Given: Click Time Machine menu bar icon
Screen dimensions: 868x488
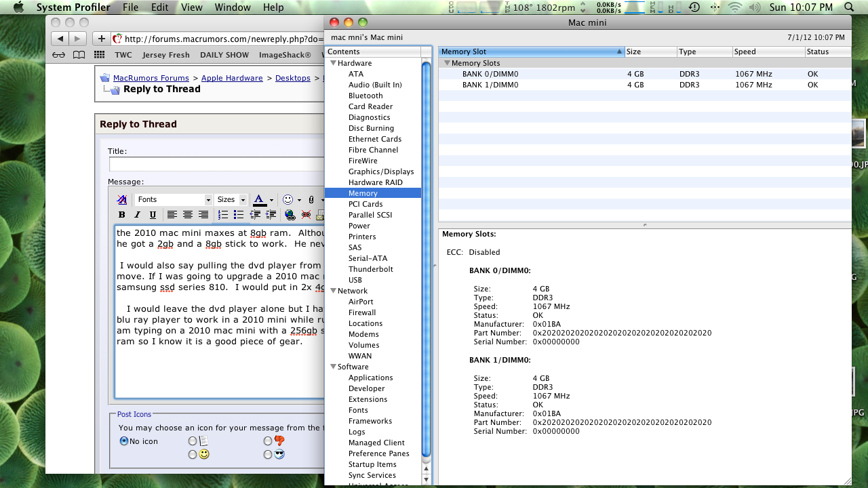Looking at the screenshot, I should (x=694, y=7).
